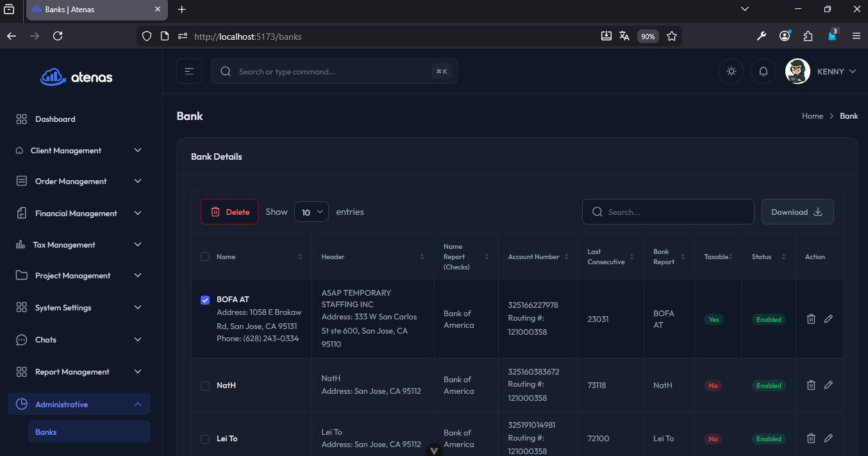868x456 pixels.
Task: Click the edit pencil icon for Lei To row
Action: 828,438
